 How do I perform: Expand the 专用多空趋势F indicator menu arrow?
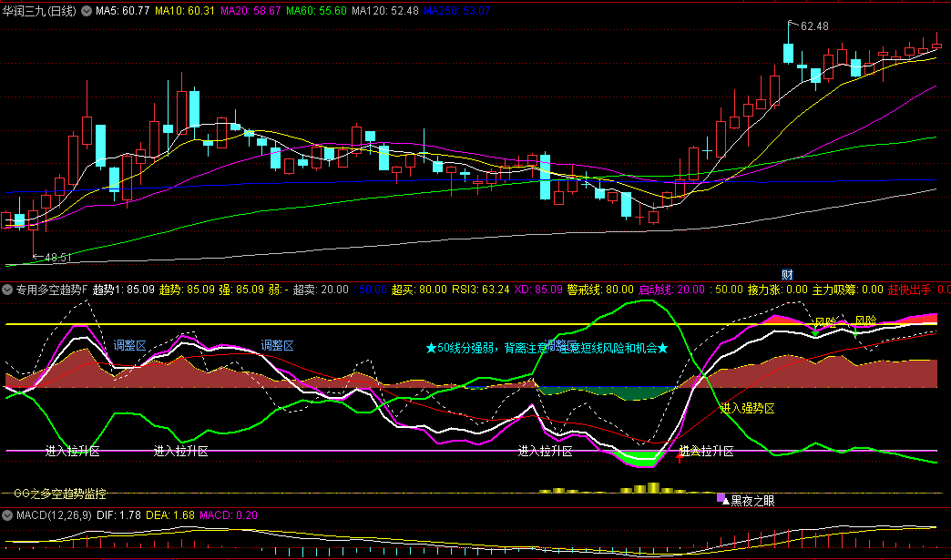tap(8, 290)
